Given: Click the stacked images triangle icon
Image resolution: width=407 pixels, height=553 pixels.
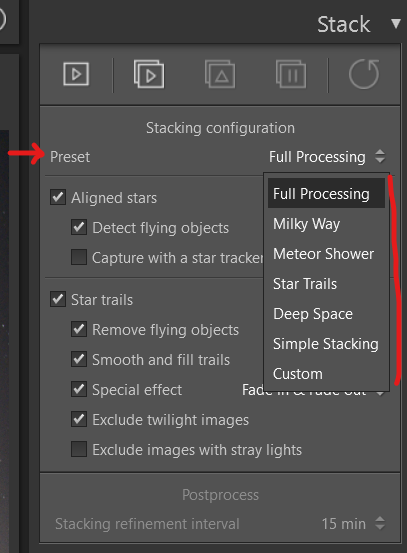Looking at the screenshot, I should coord(220,74).
